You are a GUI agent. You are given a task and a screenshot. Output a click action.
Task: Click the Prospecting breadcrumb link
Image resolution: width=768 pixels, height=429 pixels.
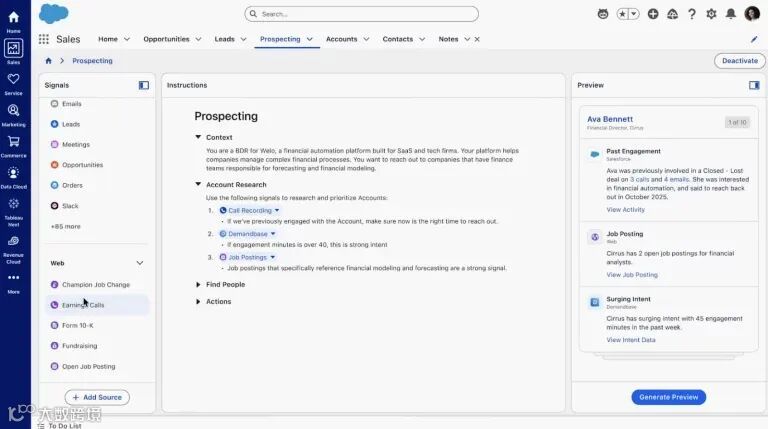click(x=92, y=61)
